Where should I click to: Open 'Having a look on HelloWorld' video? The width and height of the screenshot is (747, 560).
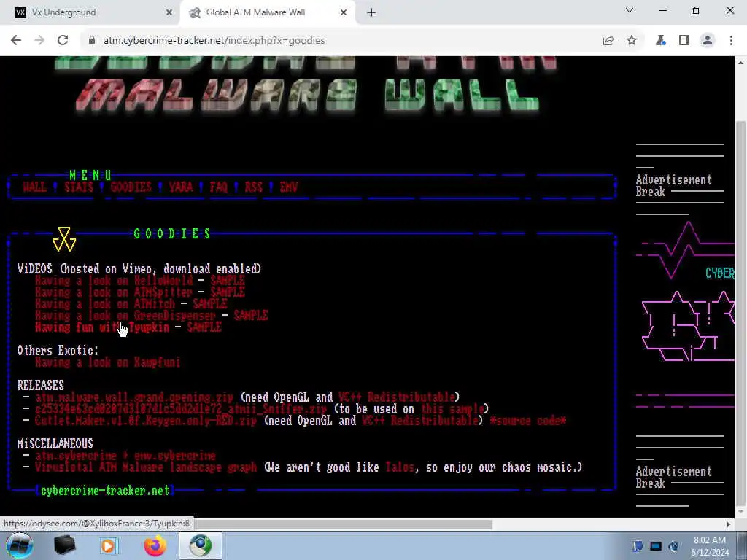click(x=114, y=281)
